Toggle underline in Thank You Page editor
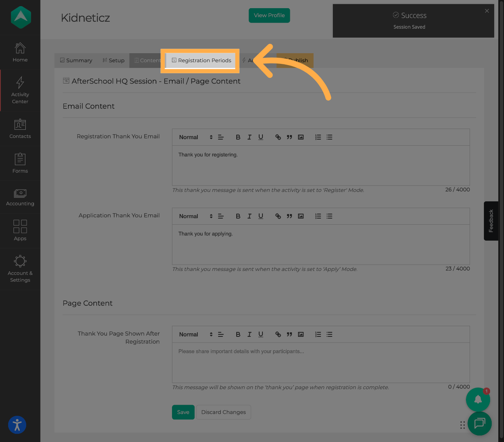504x442 pixels. tap(261, 334)
